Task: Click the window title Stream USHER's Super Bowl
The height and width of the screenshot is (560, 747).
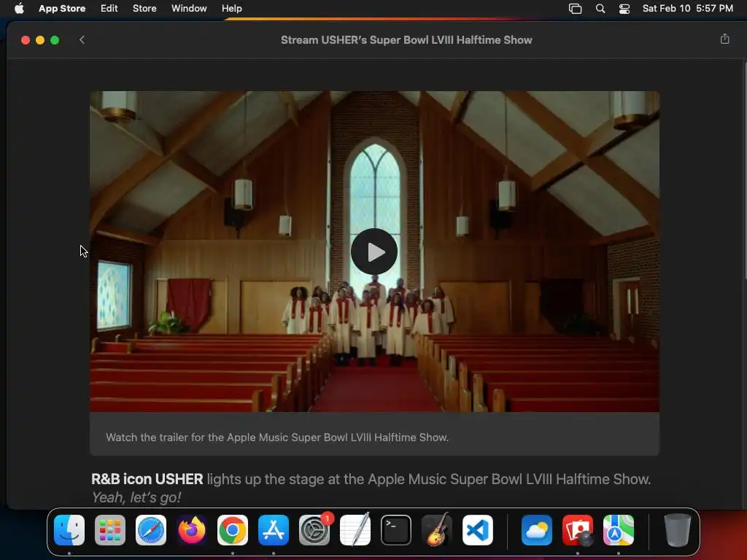Action: (x=406, y=40)
